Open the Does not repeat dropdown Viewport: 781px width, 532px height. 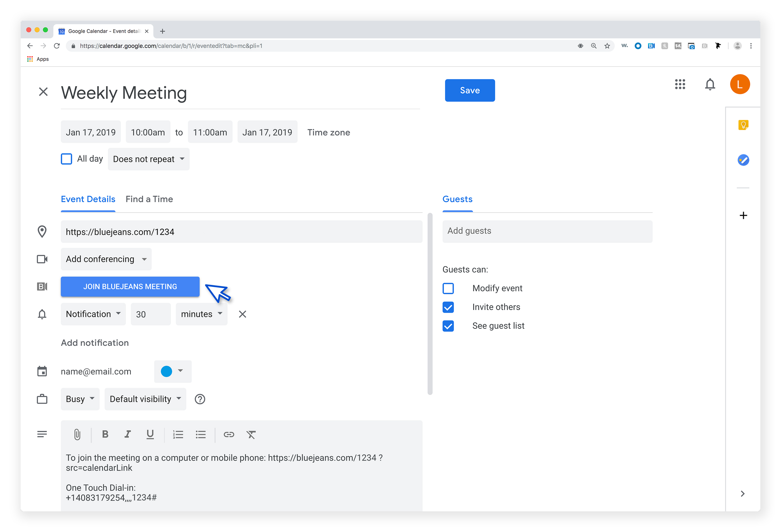[x=149, y=159]
